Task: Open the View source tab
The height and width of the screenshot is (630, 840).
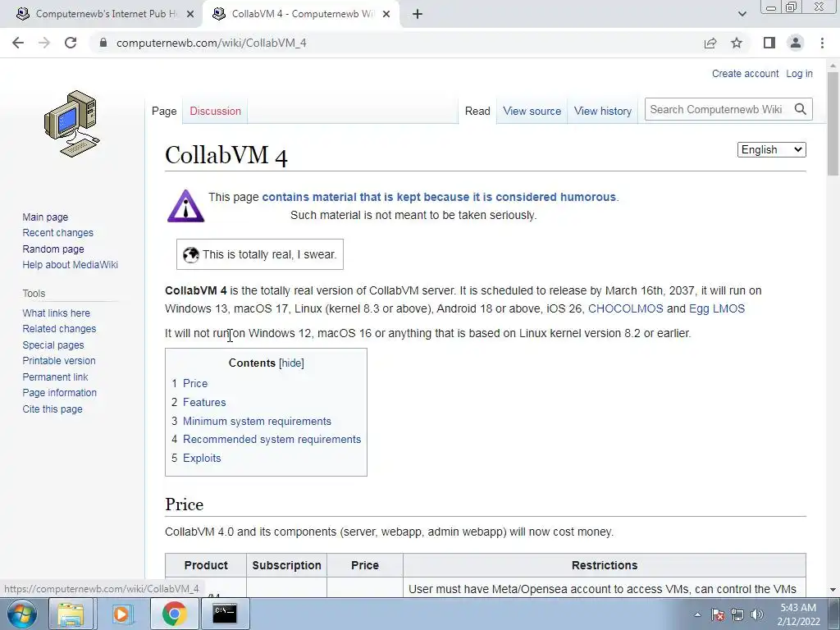Action: point(532,111)
